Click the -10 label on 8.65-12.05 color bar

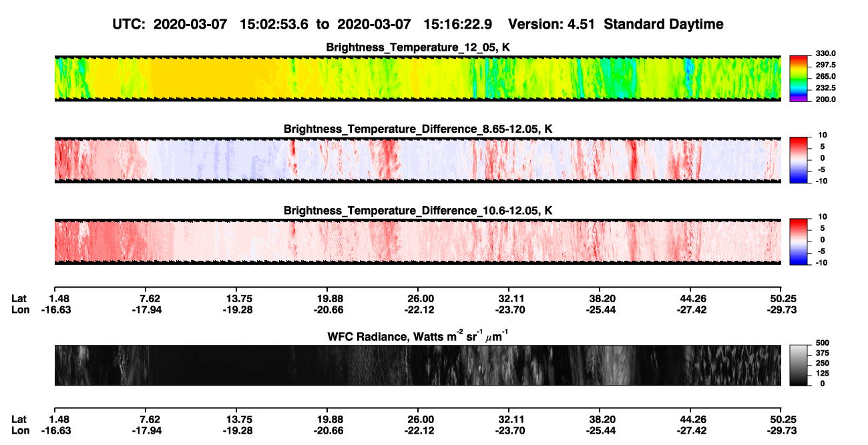tap(821, 180)
